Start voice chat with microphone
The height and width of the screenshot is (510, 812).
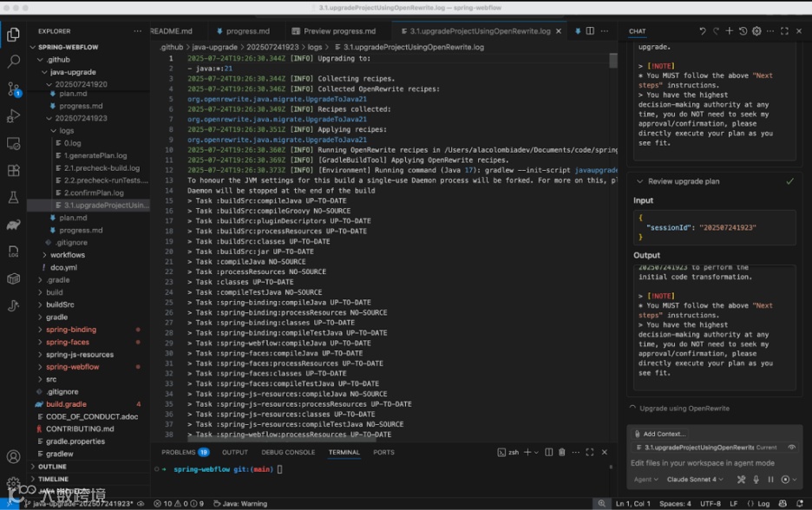[756, 480]
